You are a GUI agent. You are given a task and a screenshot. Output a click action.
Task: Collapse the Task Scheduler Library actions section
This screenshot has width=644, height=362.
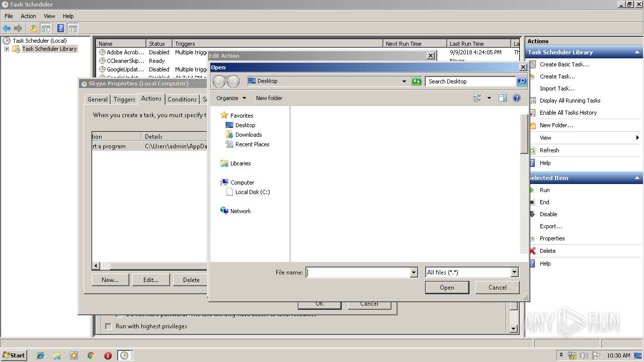637,52
